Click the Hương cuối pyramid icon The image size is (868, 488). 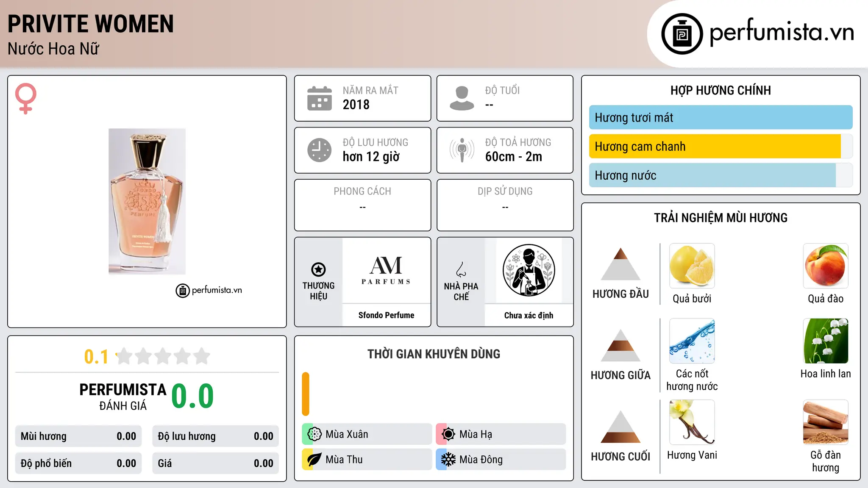pos(620,427)
